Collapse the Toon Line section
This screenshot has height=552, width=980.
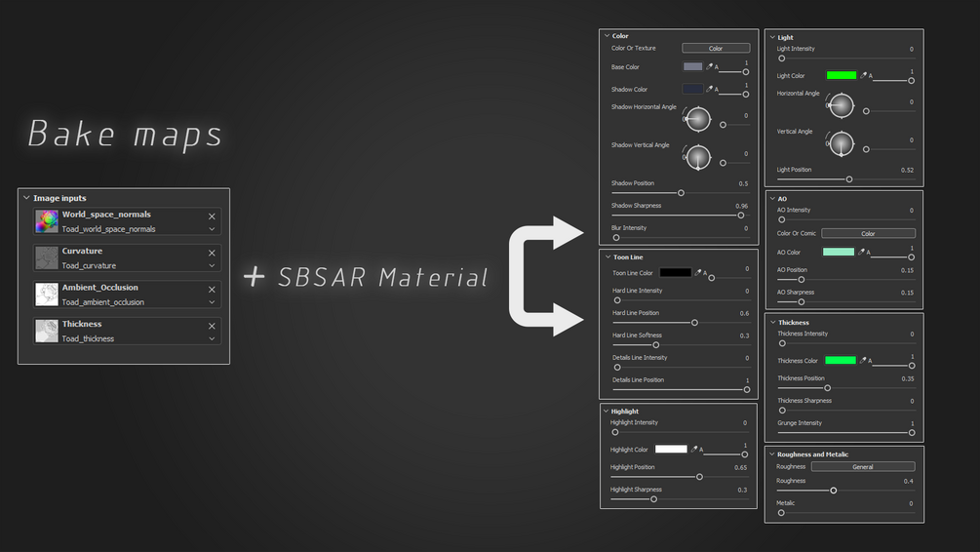[x=608, y=256]
